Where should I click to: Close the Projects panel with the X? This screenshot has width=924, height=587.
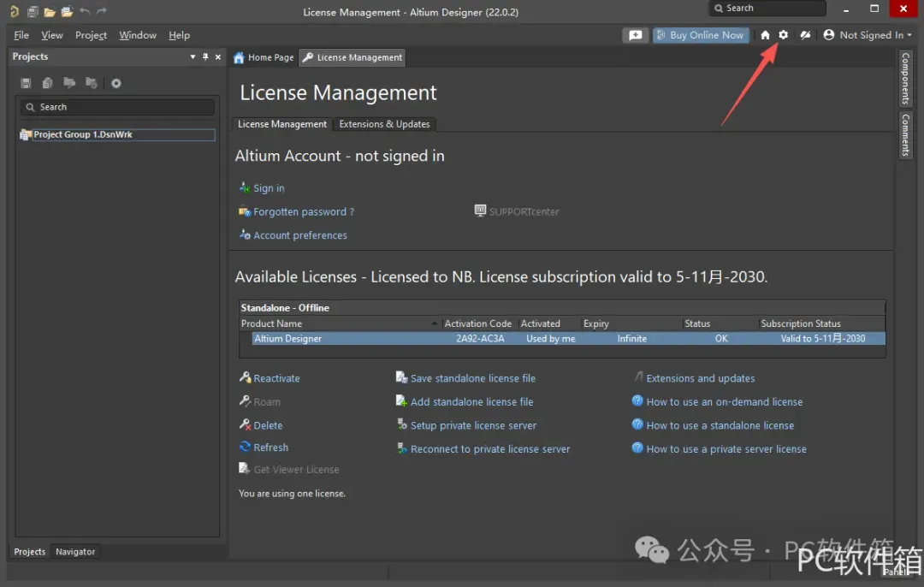click(x=218, y=56)
